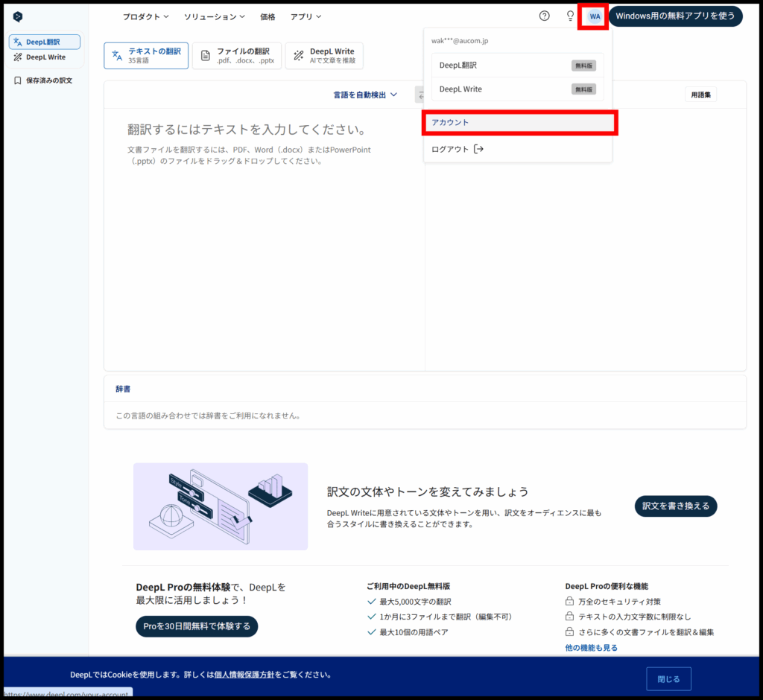
Task: Open the 言語を自動検出 language dropdown
Action: [x=365, y=95]
